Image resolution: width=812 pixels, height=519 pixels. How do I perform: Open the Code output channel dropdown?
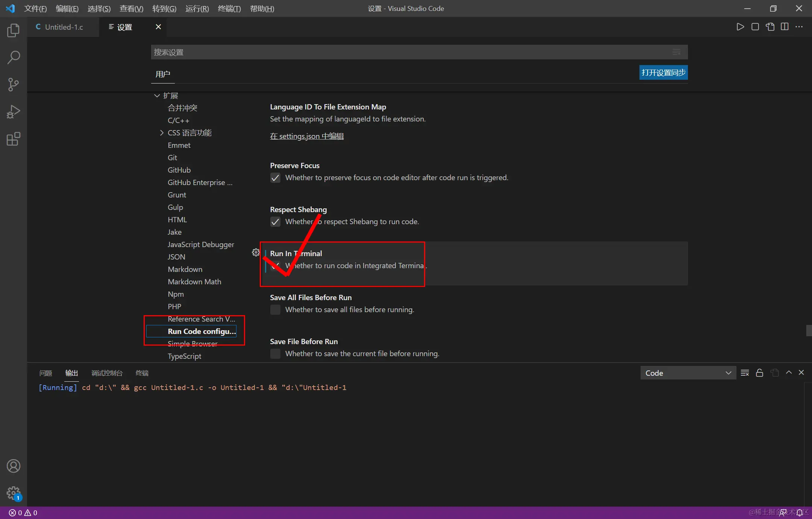pyautogui.click(x=688, y=373)
